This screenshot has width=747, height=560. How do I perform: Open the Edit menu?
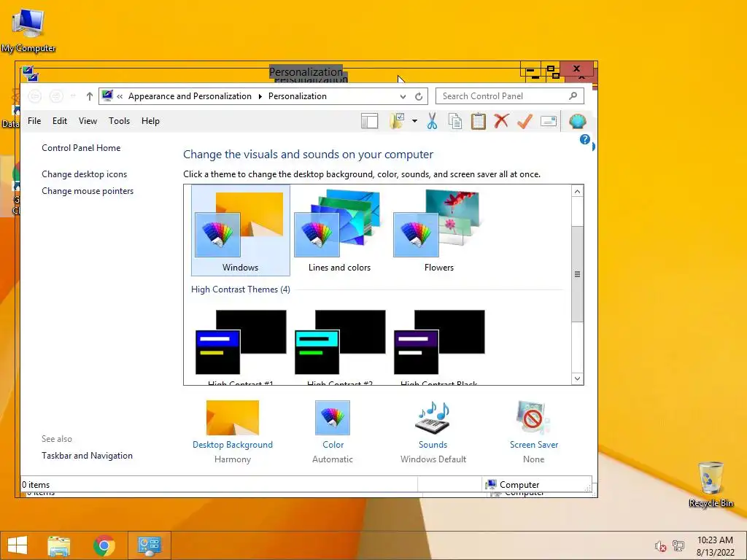coord(60,121)
